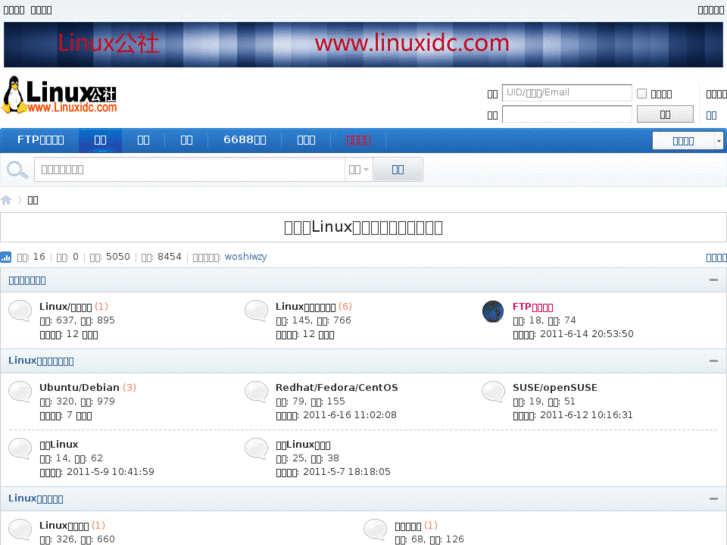Collapse the category containing Ubuntu/Debian

pos(714,361)
